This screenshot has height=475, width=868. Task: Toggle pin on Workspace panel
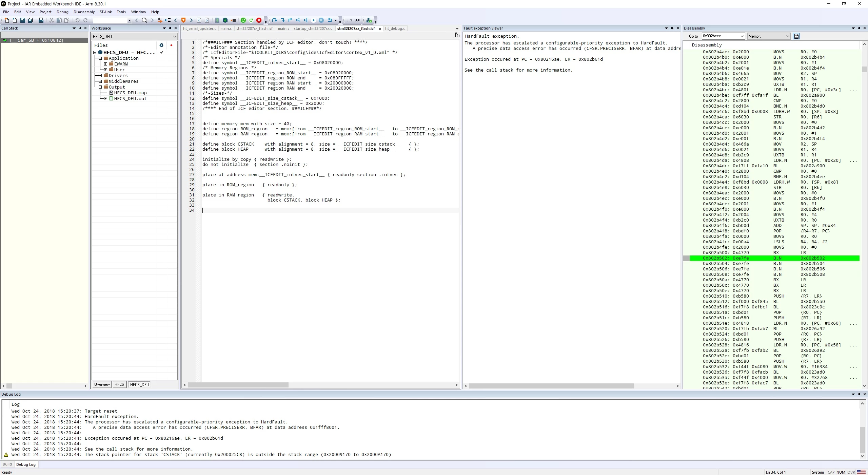(170, 28)
